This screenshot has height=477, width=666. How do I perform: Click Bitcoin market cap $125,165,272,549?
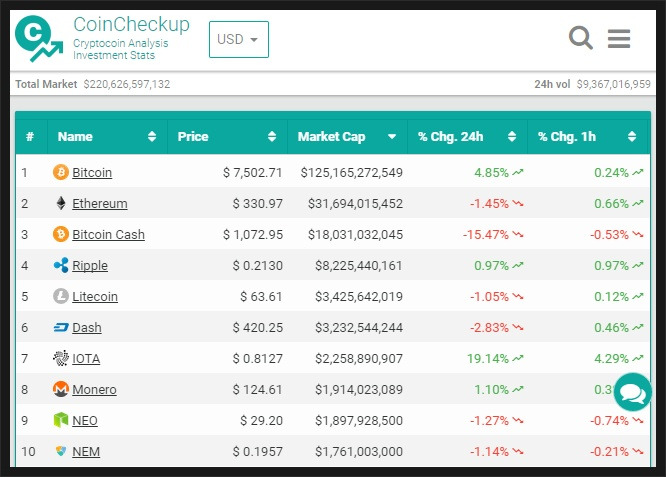(x=352, y=172)
